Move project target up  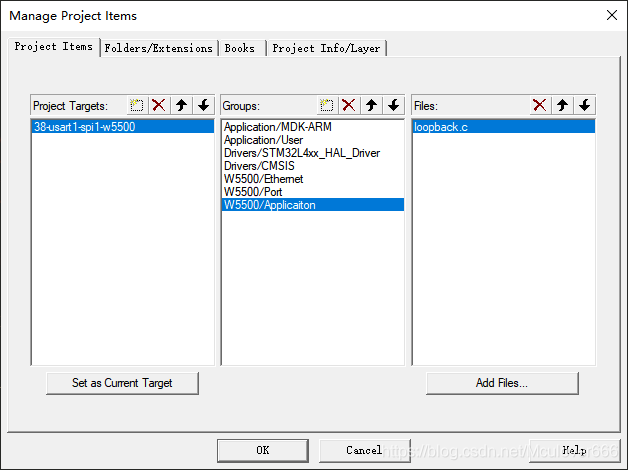[181, 106]
